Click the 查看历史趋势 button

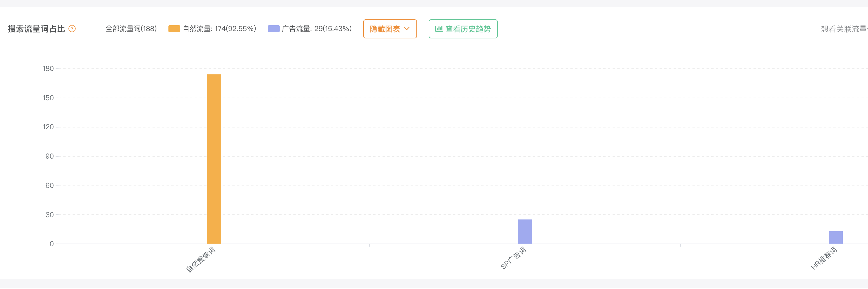463,29
